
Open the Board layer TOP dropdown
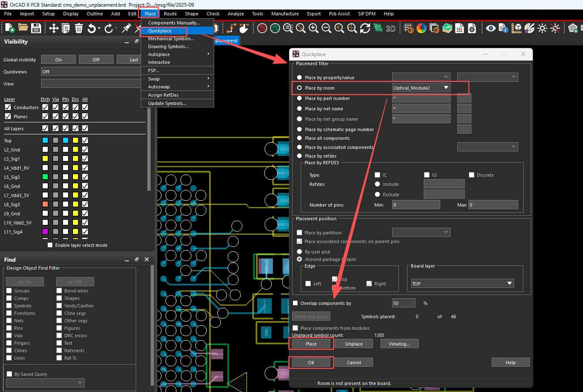click(510, 283)
